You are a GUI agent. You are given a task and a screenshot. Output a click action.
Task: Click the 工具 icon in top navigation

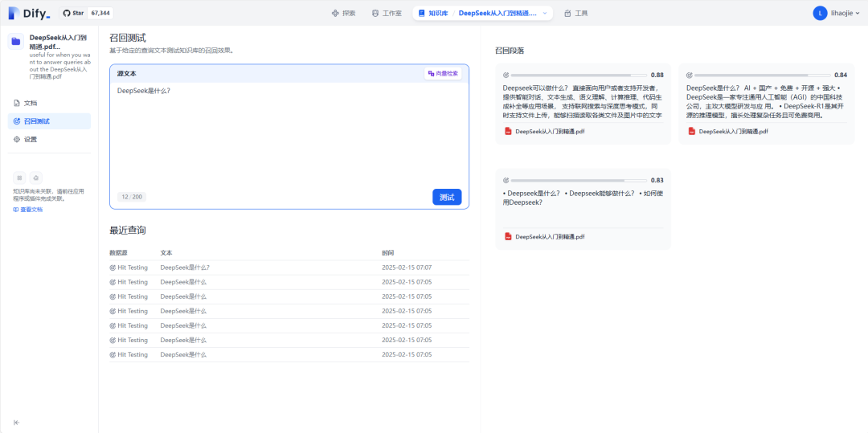[567, 14]
